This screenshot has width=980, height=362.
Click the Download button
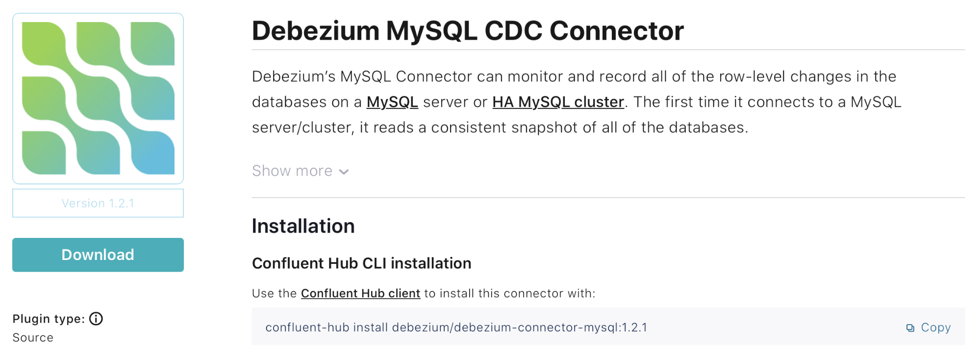pos(98,255)
